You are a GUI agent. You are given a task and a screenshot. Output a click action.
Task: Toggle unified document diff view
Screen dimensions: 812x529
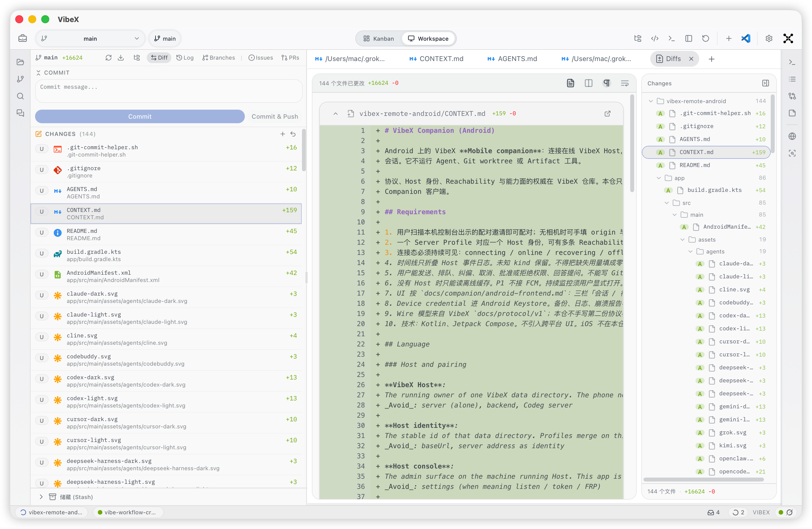pyautogui.click(x=571, y=83)
